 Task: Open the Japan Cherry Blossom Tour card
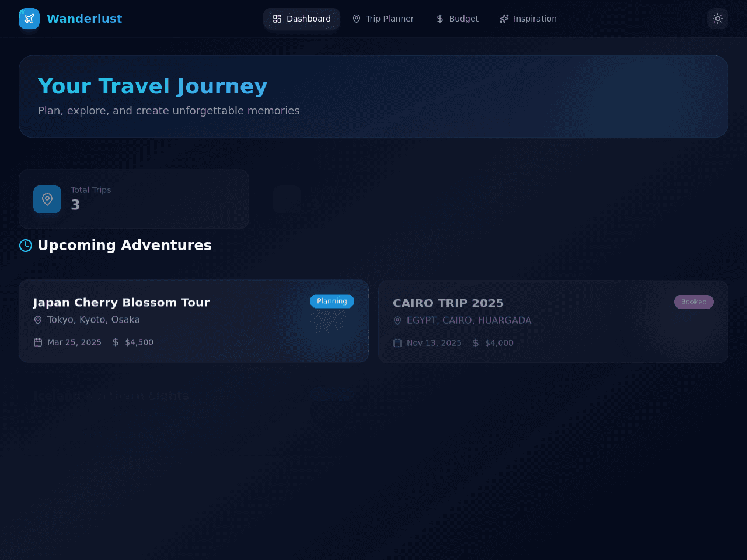[x=194, y=321]
